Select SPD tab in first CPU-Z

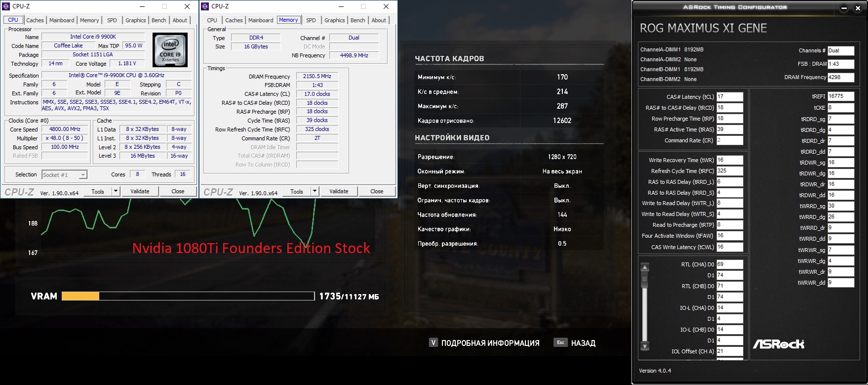[112, 20]
